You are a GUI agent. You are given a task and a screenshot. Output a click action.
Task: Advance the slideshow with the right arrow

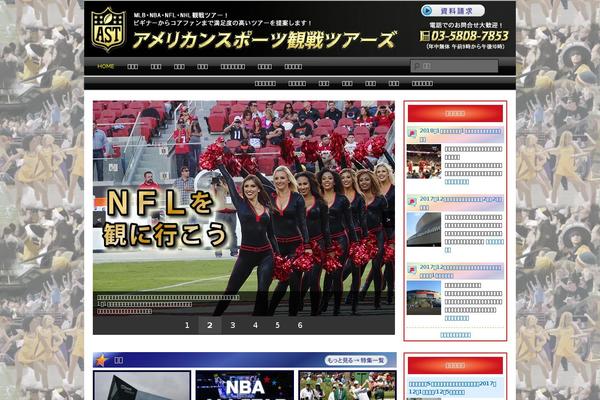coord(388,220)
